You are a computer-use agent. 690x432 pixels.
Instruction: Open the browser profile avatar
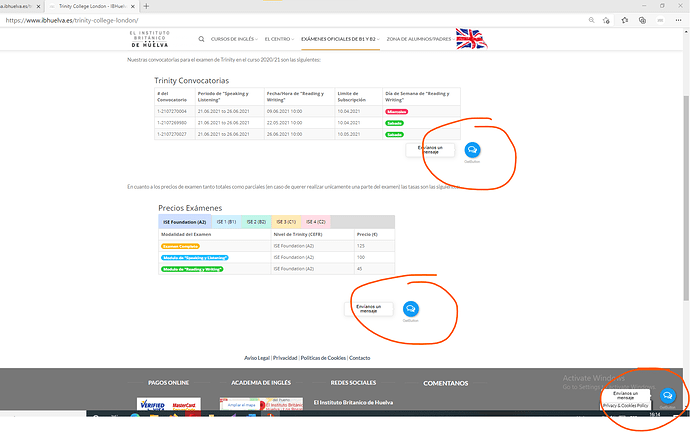(661, 20)
